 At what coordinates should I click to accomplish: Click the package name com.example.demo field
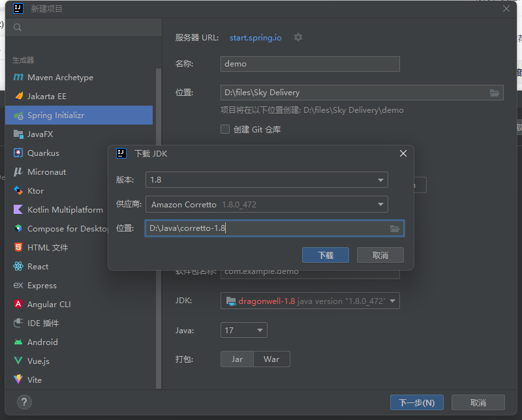[x=310, y=274]
